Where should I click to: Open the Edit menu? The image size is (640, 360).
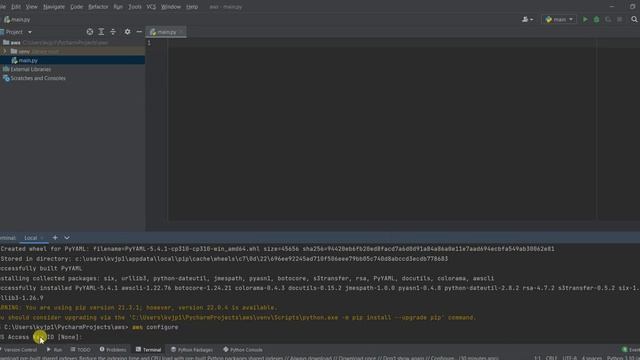tap(16, 7)
